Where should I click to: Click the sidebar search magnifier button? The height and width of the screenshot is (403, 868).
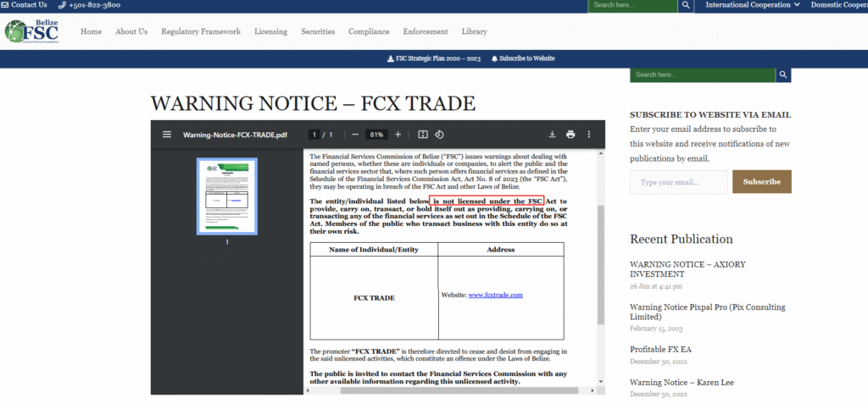point(784,75)
